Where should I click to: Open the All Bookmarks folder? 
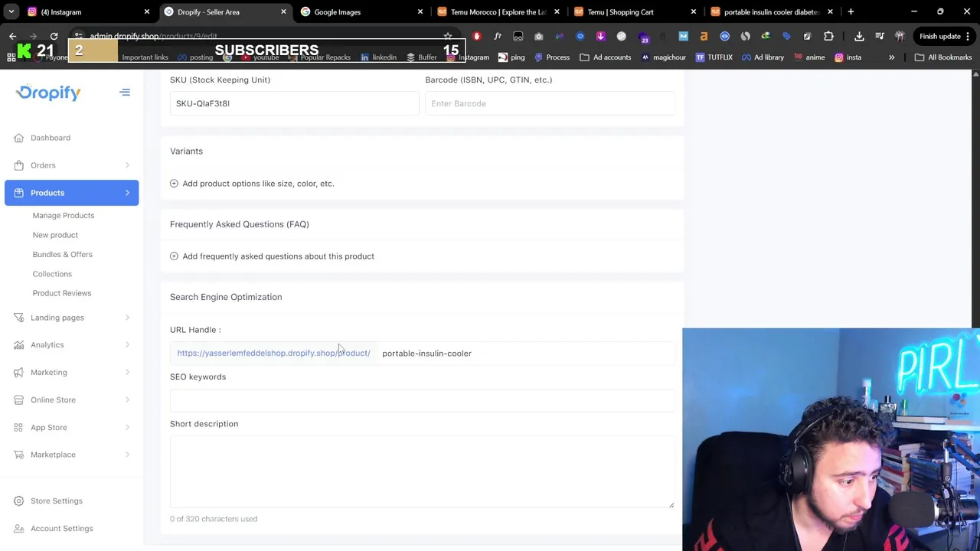[x=943, y=57]
